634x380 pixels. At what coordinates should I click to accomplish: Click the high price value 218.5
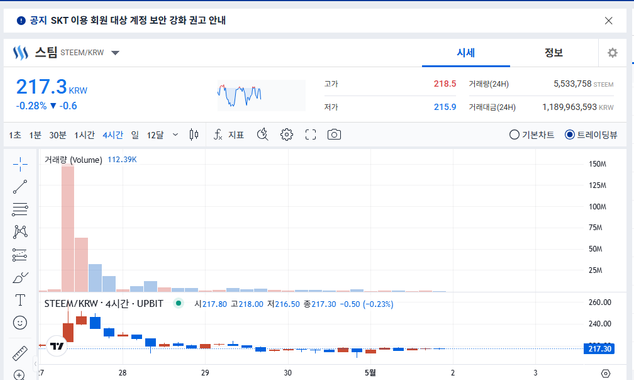click(x=445, y=84)
